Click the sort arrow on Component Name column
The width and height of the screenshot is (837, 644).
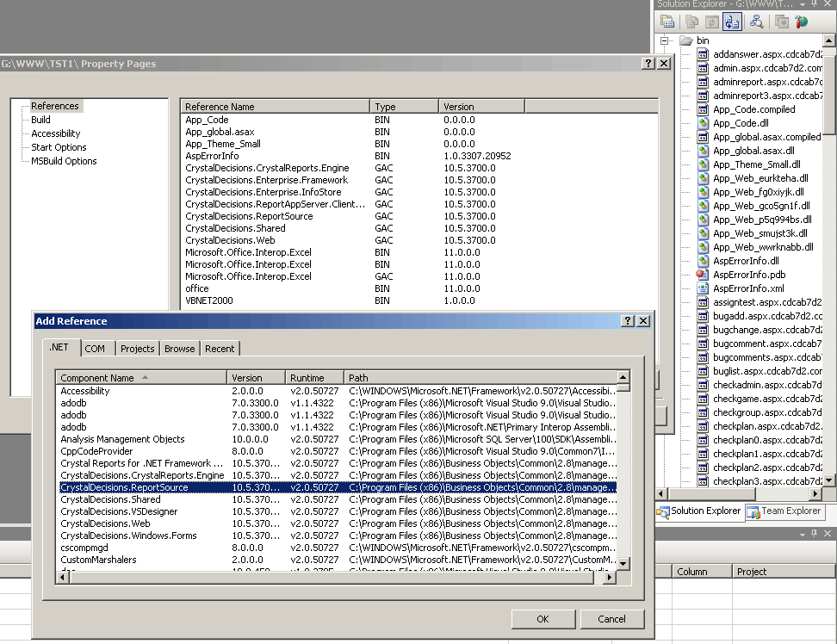145,377
